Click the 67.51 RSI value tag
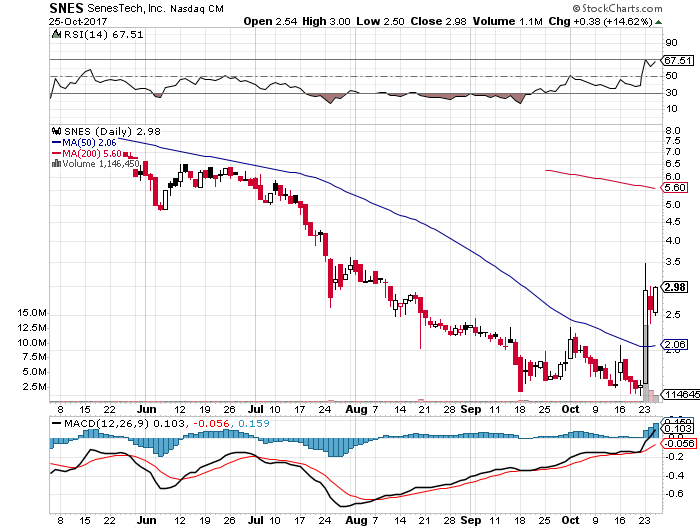Screen dimensions: 700x528 point(677,59)
